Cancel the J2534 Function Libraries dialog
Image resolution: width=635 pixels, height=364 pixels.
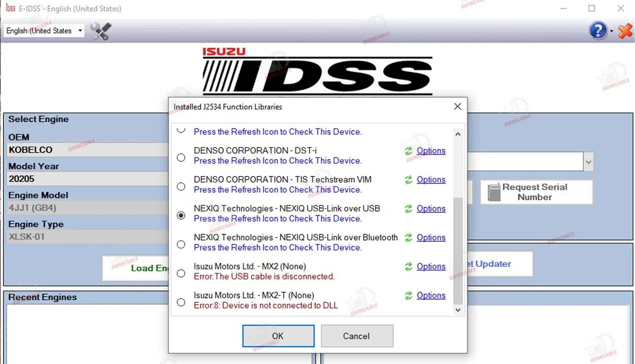click(x=357, y=336)
